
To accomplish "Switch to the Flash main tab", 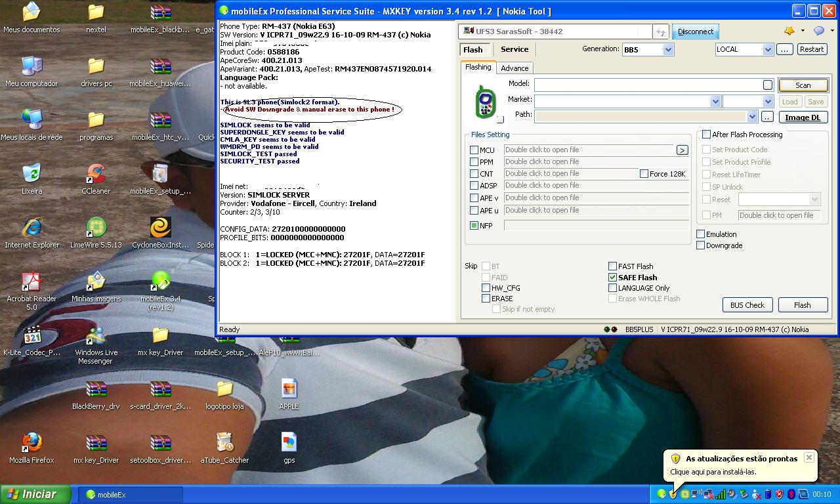I will (x=473, y=50).
